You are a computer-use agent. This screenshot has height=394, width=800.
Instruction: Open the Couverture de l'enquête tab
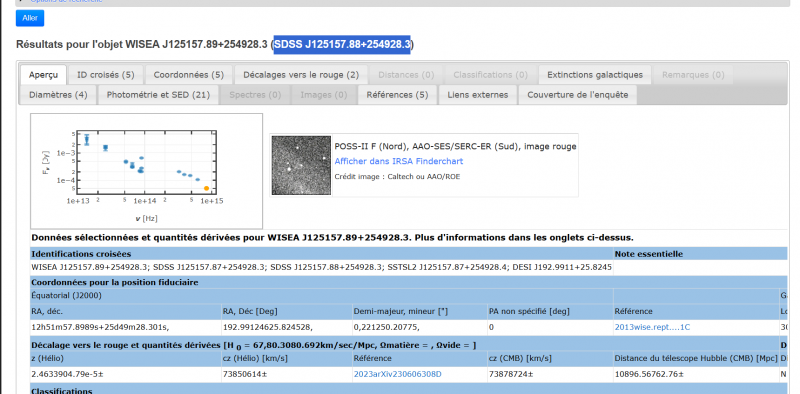(x=578, y=95)
